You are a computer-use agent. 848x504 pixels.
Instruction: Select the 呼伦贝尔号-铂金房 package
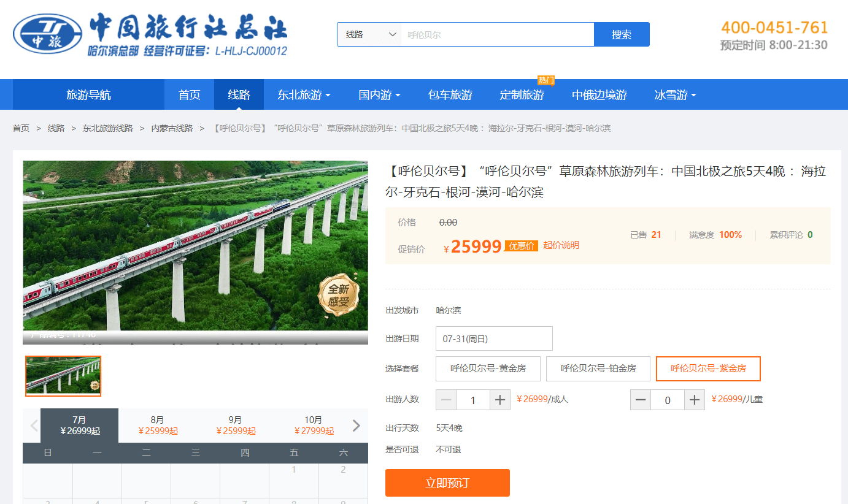tap(598, 368)
